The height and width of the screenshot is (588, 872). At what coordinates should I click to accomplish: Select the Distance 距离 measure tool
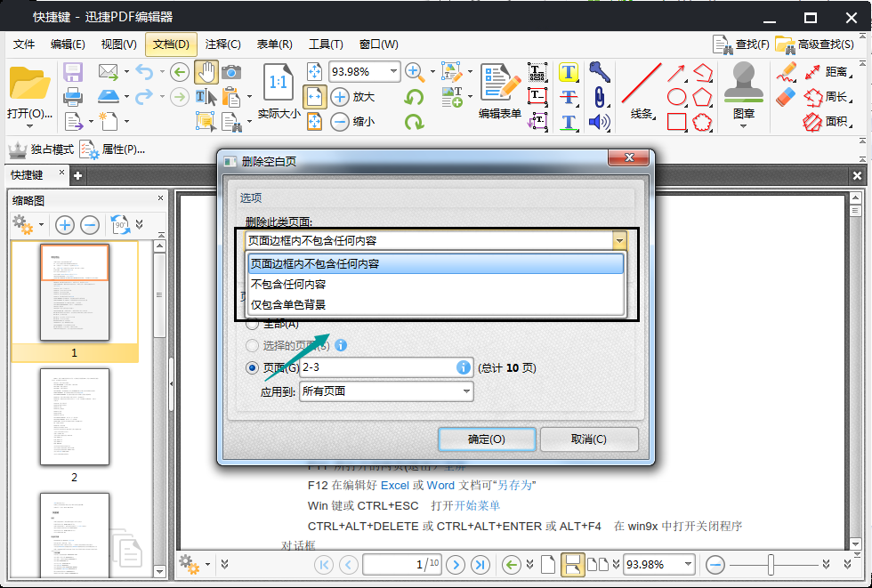(828, 72)
